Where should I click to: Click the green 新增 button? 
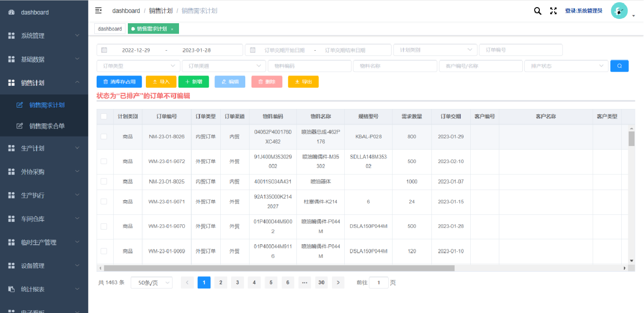pos(193,81)
